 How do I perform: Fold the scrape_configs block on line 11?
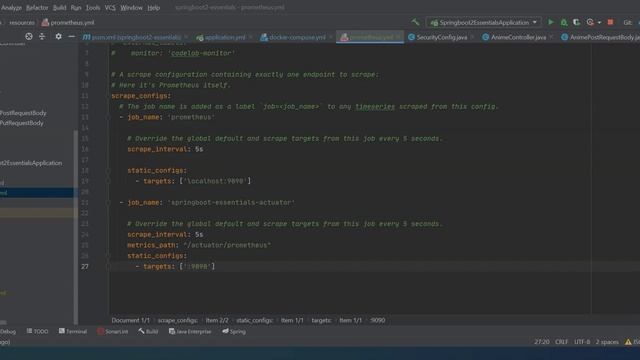(108, 96)
